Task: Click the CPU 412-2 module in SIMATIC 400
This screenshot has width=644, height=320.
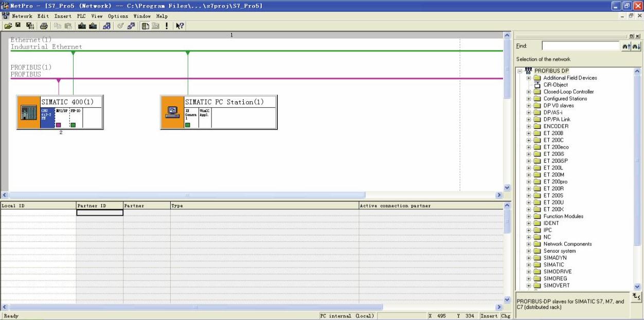Action: pyautogui.click(x=47, y=114)
